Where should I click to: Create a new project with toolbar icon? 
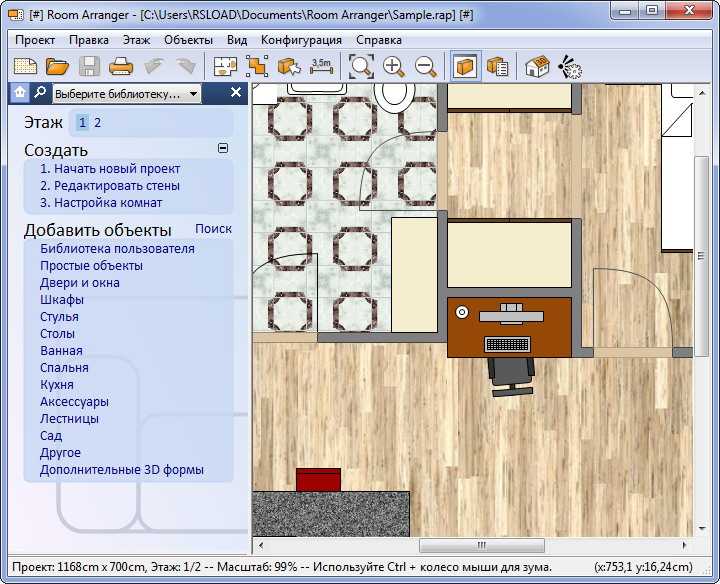25,67
